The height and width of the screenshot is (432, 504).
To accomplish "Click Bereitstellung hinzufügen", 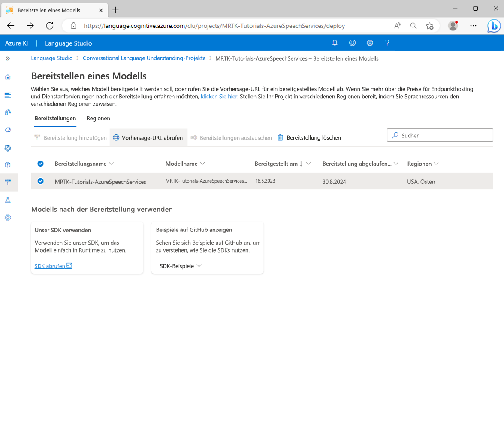I will 70,138.
